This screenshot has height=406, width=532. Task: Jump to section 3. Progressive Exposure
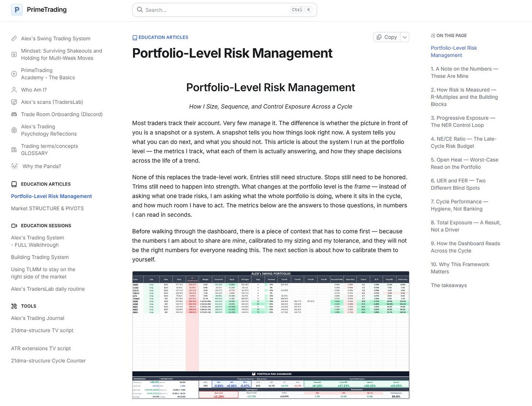463,121
